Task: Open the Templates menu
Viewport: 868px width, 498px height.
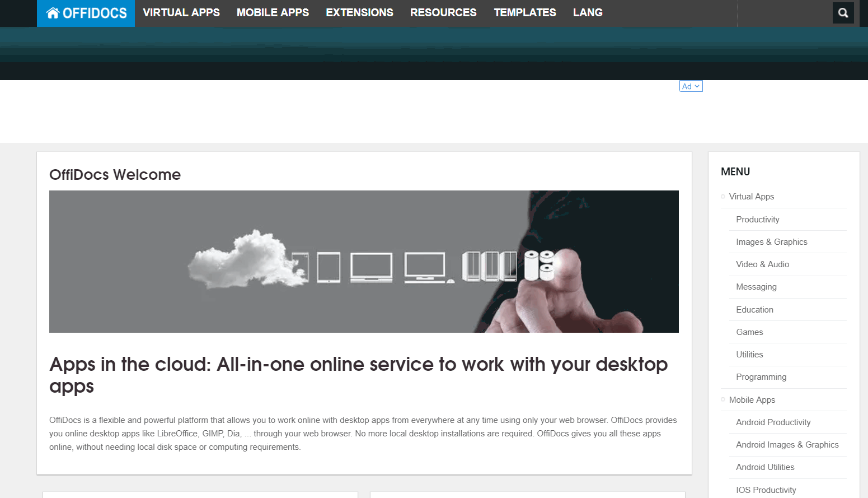Action: tap(525, 12)
